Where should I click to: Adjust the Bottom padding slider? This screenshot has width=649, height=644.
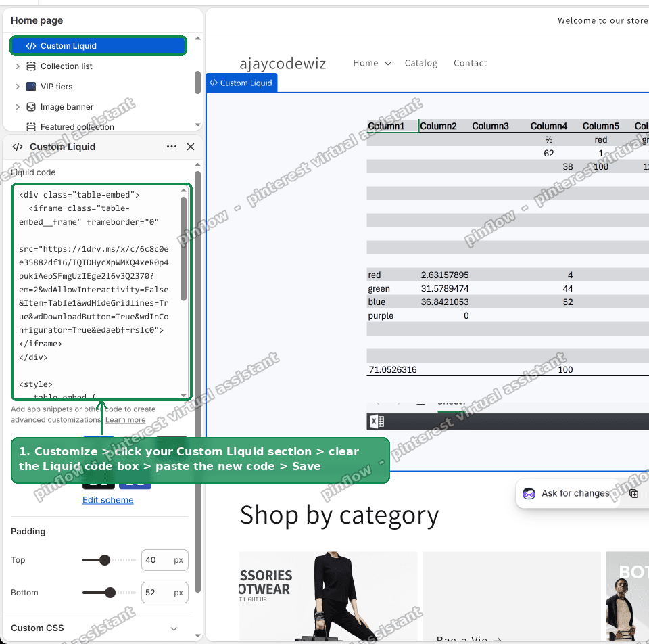(x=110, y=593)
